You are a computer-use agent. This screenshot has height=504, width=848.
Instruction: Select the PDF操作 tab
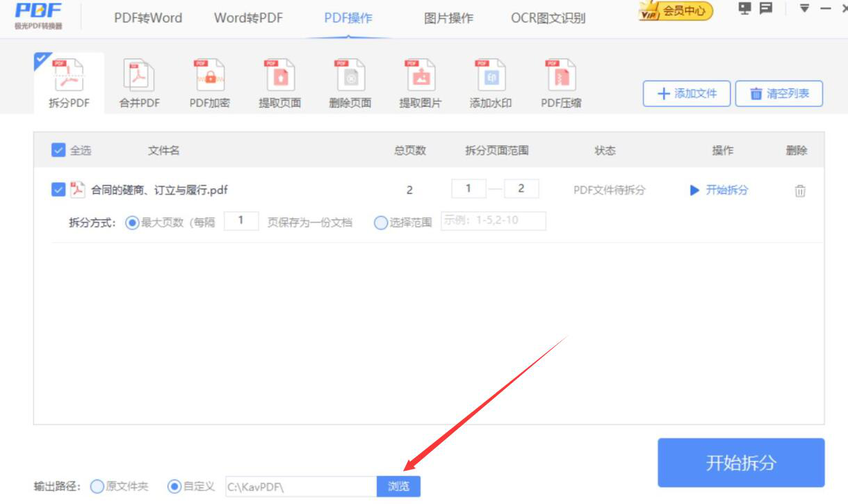coord(348,18)
